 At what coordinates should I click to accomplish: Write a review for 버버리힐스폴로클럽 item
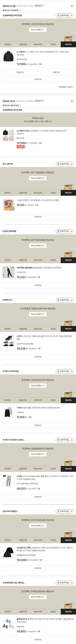coord(38,285)
